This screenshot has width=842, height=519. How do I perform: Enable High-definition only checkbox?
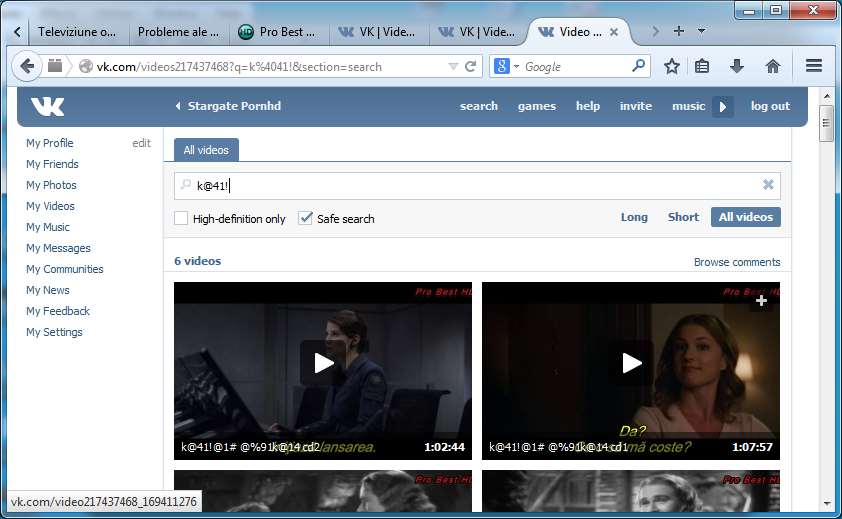click(181, 218)
